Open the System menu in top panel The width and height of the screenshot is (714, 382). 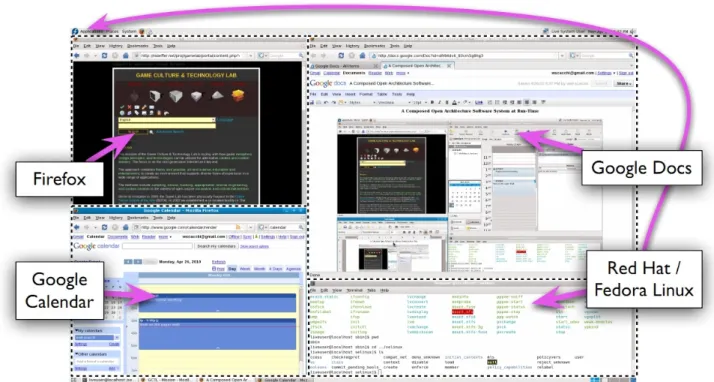tap(129, 31)
